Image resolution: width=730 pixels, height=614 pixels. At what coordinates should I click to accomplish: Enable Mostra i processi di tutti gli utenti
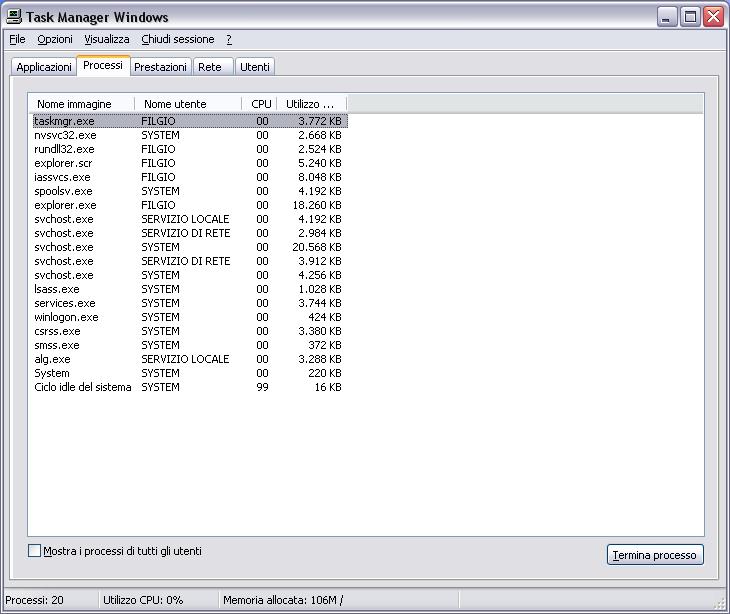pyautogui.click(x=34, y=551)
